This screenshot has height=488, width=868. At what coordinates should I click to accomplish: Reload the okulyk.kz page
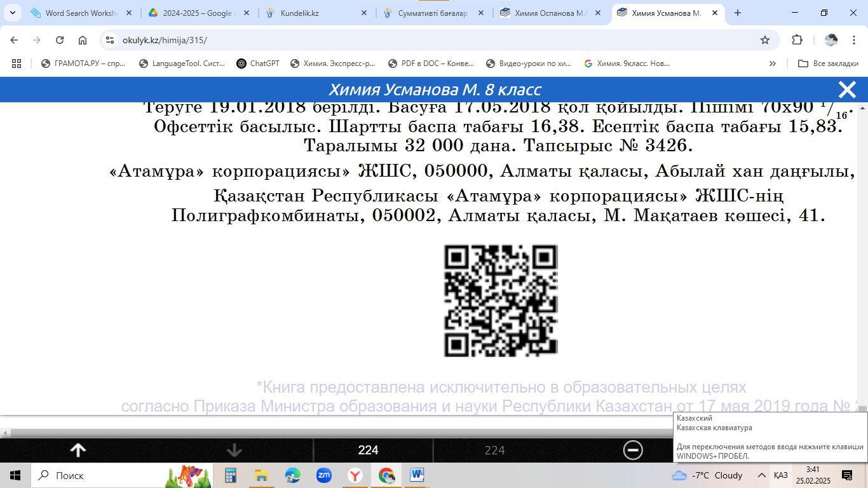pyautogui.click(x=60, y=40)
